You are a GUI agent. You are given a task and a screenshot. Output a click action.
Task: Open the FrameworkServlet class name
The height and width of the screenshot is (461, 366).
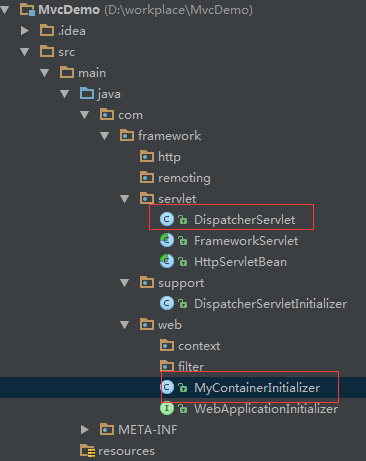click(246, 241)
